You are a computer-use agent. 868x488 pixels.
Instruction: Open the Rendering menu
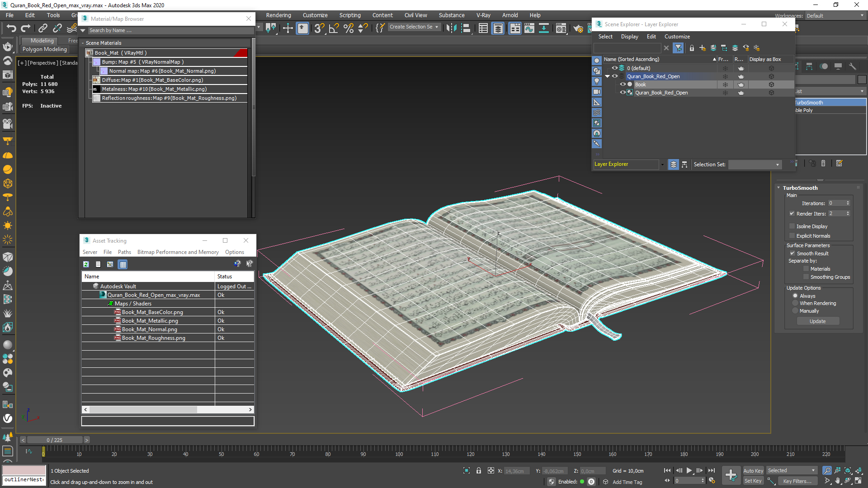278,15
